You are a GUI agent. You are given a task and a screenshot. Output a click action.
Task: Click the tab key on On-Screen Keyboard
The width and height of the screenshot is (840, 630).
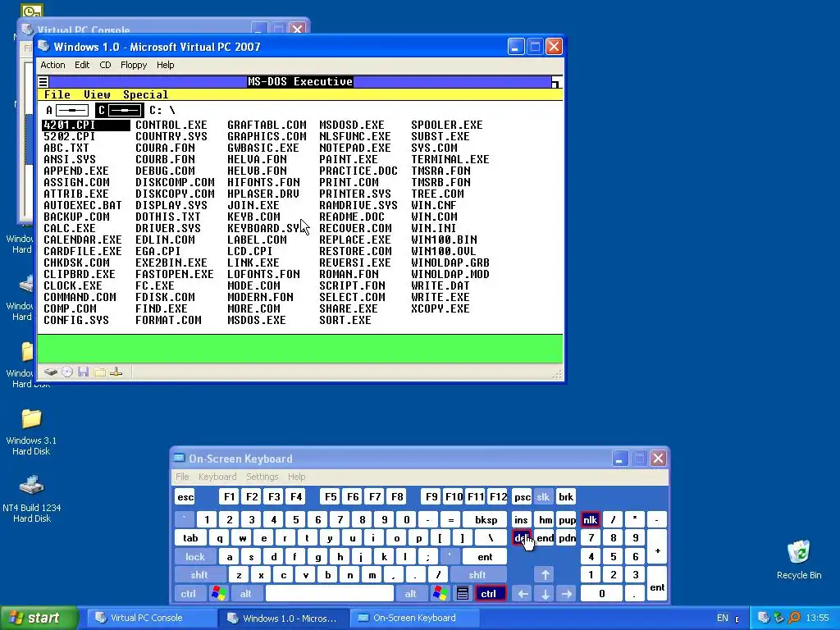pyautogui.click(x=190, y=538)
